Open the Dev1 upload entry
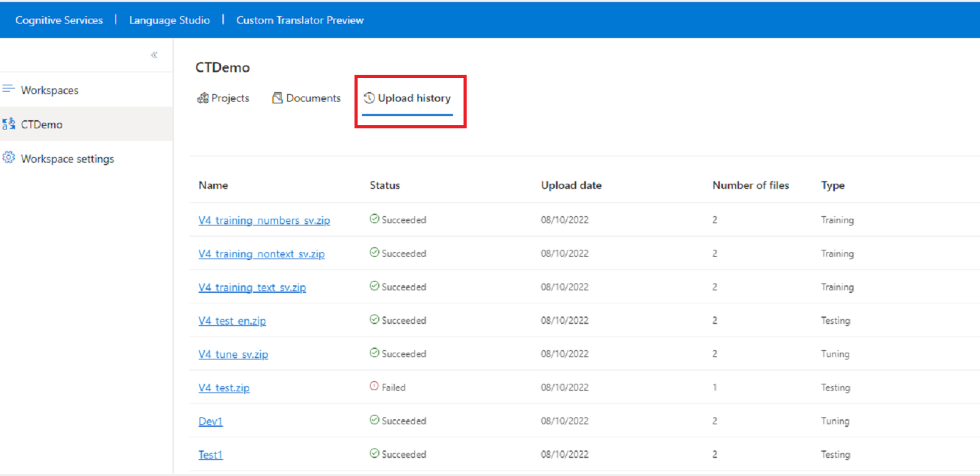This screenshot has height=476, width=980. click(211, 422)
